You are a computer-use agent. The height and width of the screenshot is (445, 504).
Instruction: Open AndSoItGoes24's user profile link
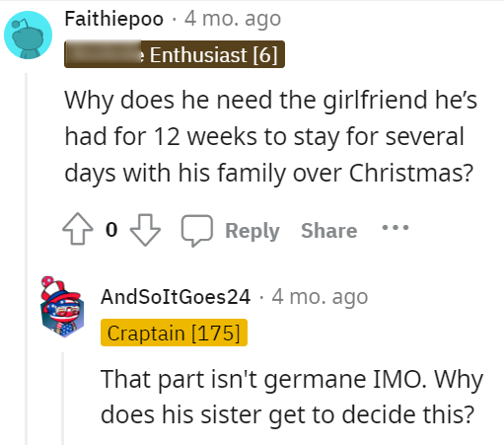[176, 297]
